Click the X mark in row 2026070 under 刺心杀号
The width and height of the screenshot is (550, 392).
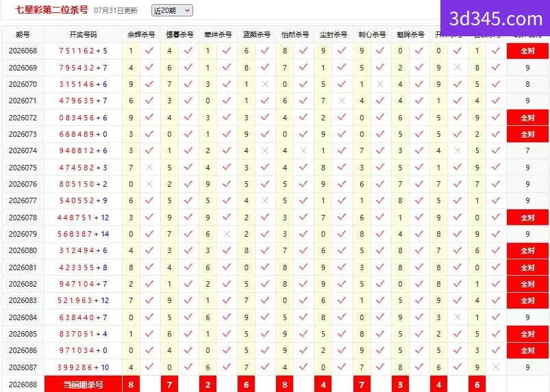(380, 84)
